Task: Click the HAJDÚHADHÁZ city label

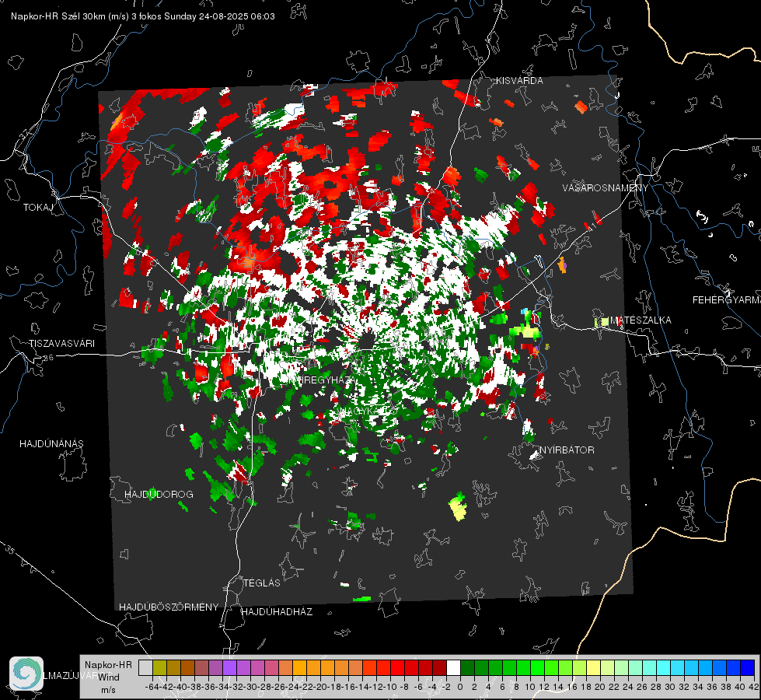Action: click(277, 611)
